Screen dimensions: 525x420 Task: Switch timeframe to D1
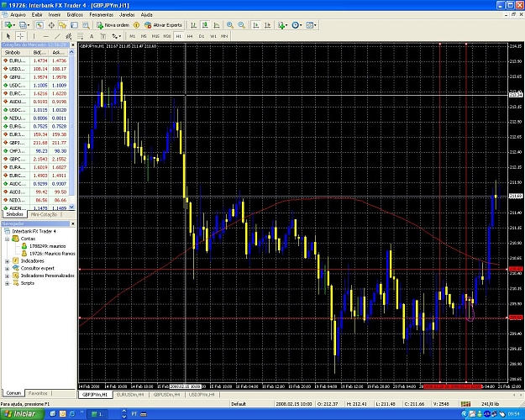coord(202,36)
